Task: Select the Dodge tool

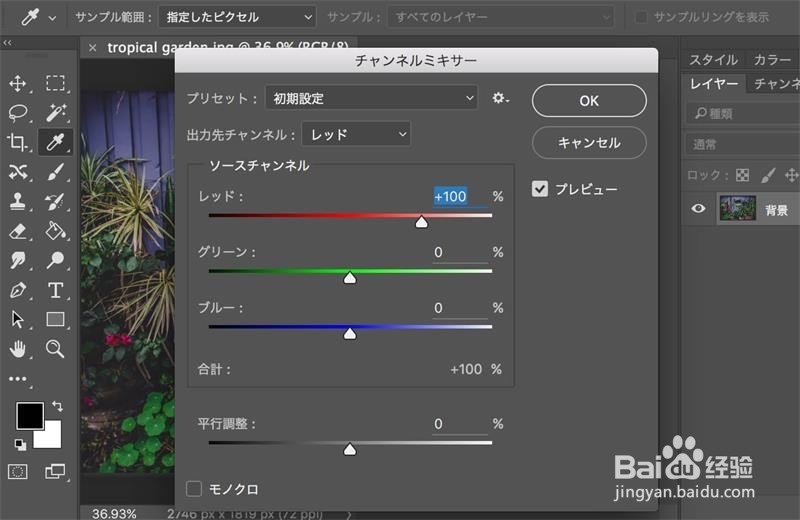Action: (55, 260)
